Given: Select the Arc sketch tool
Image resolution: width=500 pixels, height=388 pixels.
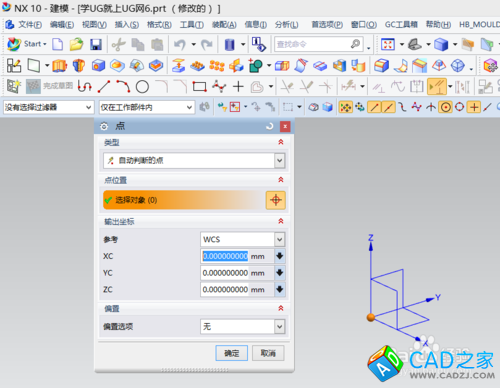Looking at the screenshot, I should 123,87.
